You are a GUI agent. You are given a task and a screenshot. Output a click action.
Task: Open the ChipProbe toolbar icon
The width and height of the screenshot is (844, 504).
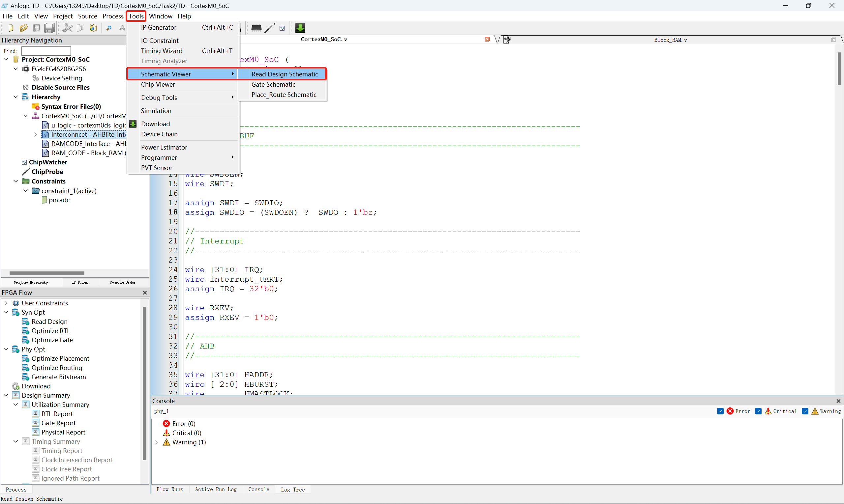(x=269, y=28)
